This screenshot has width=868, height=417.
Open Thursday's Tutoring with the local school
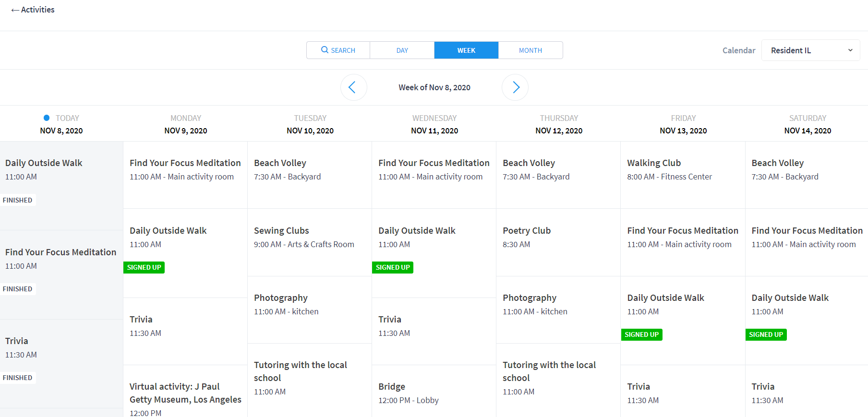(558, 380)
